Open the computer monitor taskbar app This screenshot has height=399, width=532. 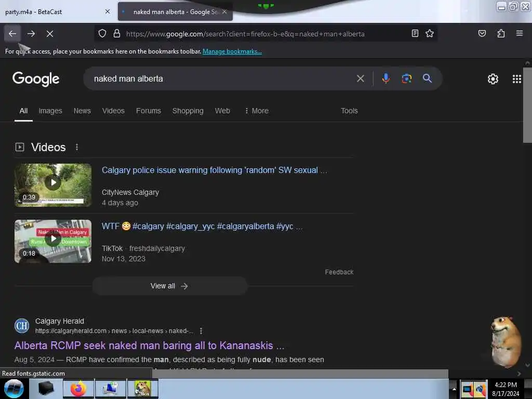coord(110,389)
